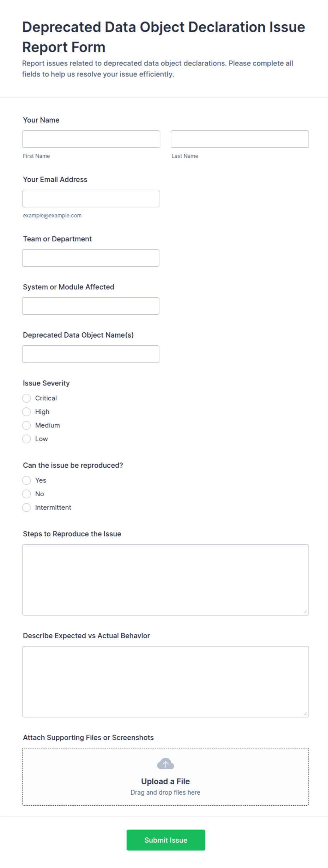The image size is (328, 868).
Task: Click the resize handle of Steps to Reproduce box
Action: [305, 612]
